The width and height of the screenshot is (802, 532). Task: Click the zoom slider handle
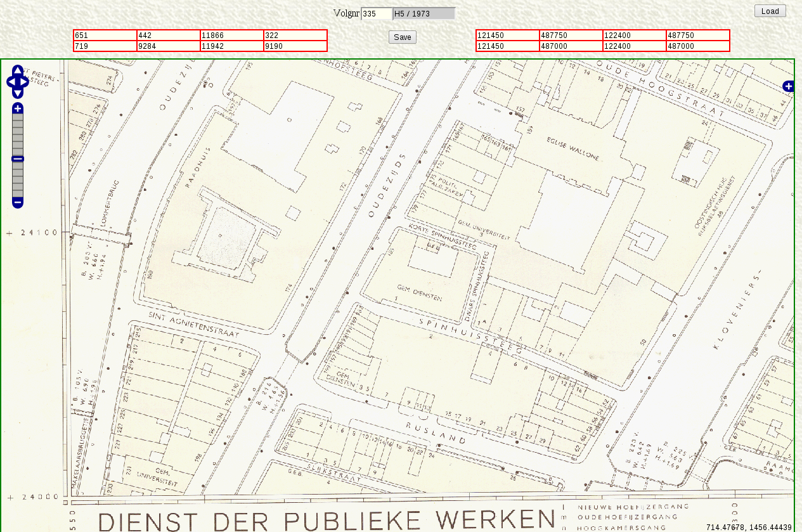point(18,159)
